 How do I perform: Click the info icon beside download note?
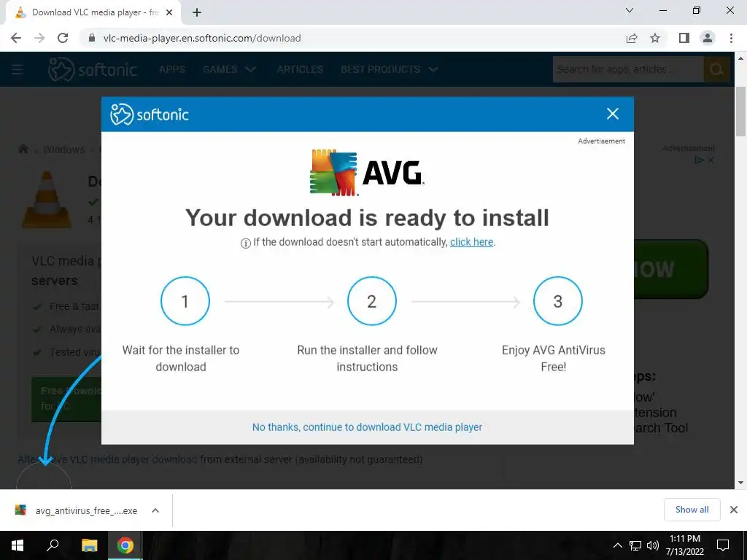(245, 244)
